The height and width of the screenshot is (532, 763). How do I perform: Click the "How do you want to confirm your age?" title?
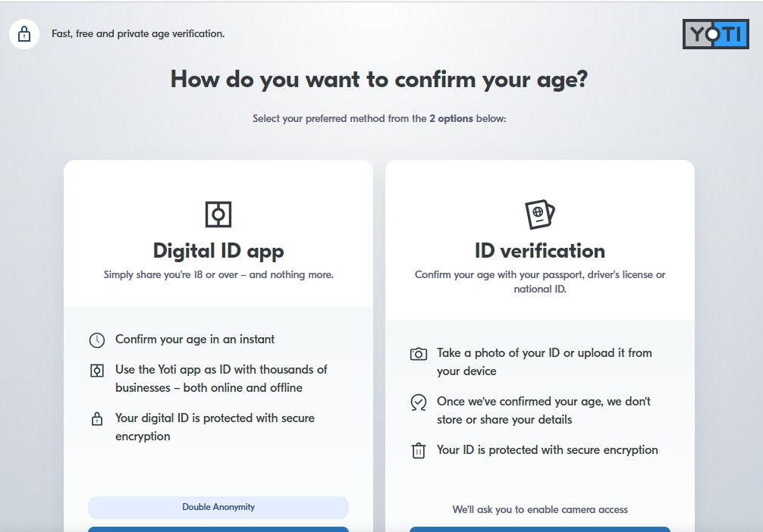(x=379, y=79)
